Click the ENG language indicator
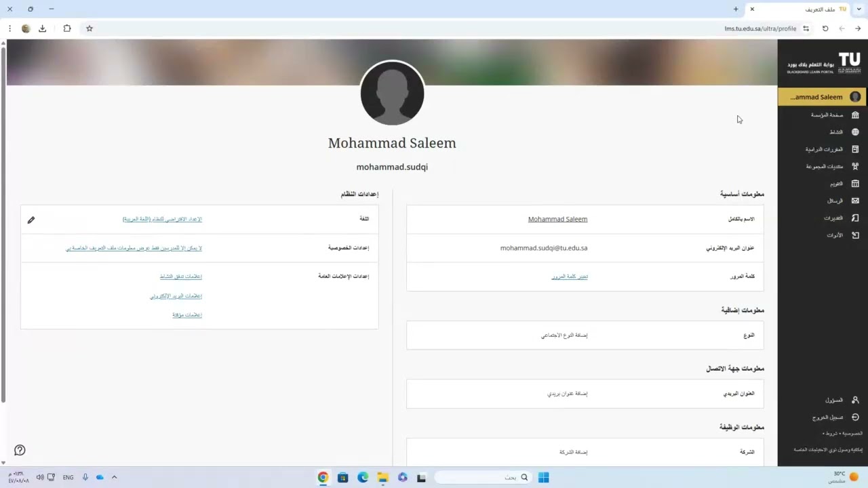The width and height of the screenshot is (868, 488). coord(68,477)
